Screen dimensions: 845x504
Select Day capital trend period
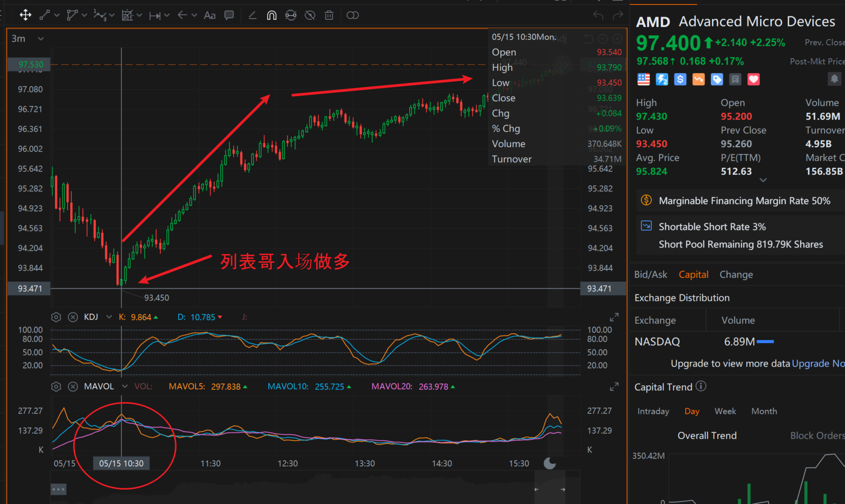point(692,411)
